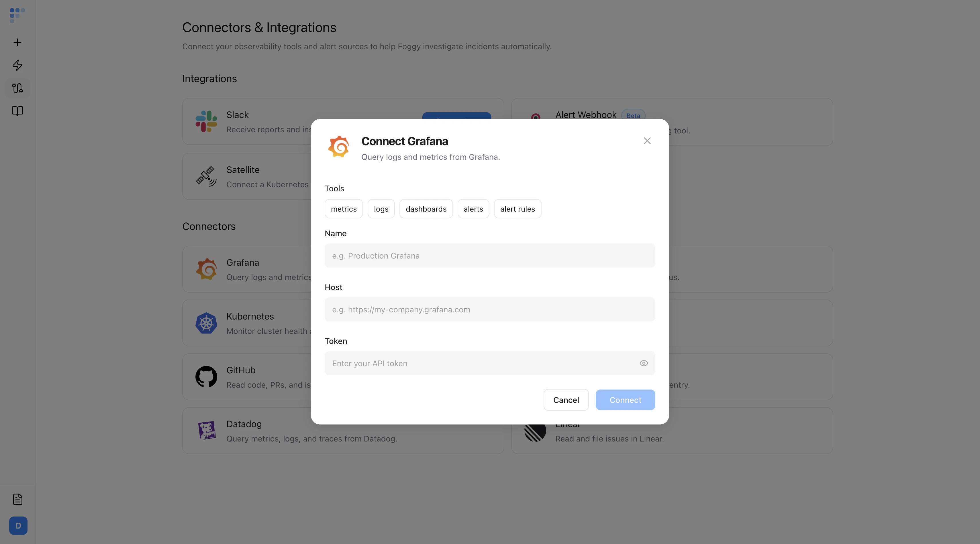Image resolution: width=980 pixels, height=544 pixels.
Task: Click the plus icon in the sidebar
Action: (17, 42)
